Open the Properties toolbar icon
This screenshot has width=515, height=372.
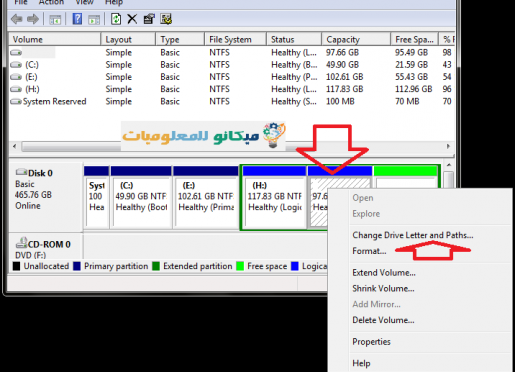tap(149, 19)
